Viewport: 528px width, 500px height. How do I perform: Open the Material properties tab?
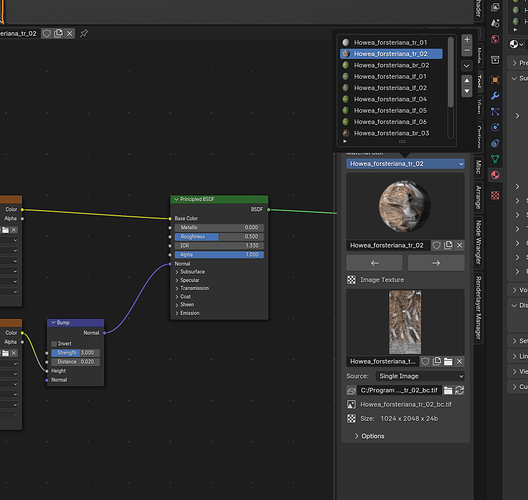pyautogui.click(x=495, y=175)
